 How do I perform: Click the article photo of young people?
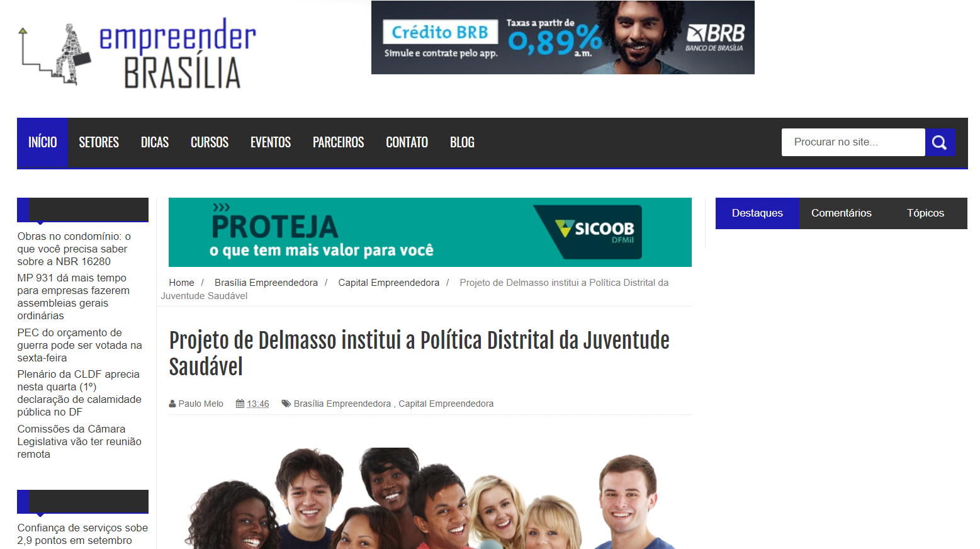coord(430,498)
